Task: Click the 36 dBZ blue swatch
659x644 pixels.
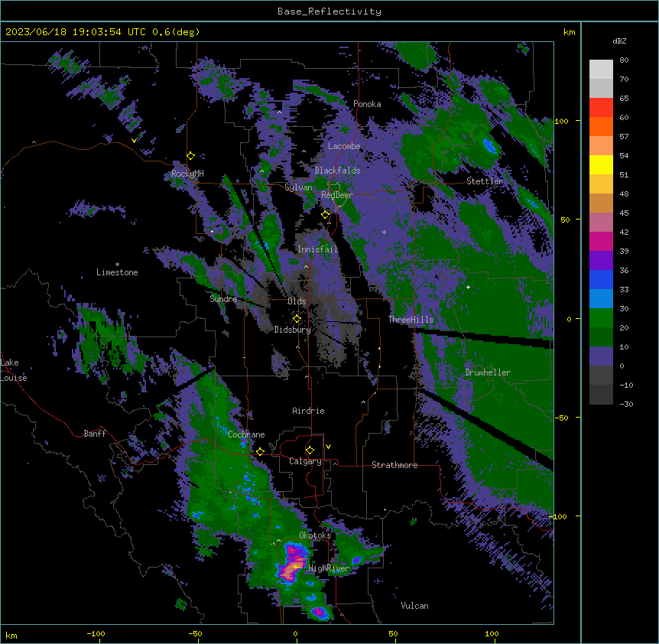Action: (x=601, y=279)
